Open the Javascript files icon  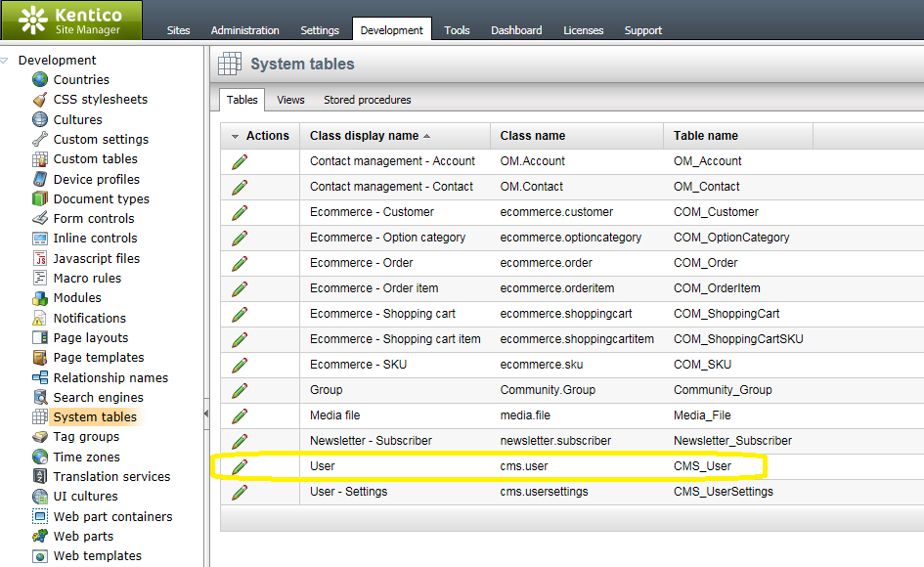(40, 258)
